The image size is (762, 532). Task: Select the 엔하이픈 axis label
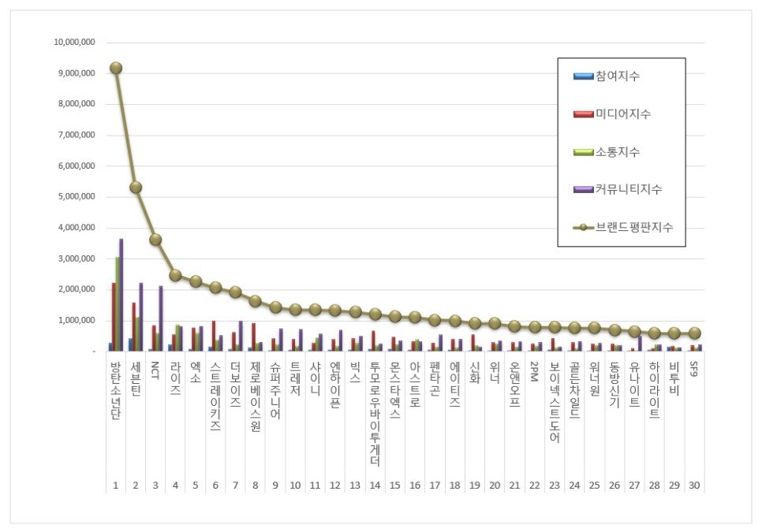click(334, 385)
